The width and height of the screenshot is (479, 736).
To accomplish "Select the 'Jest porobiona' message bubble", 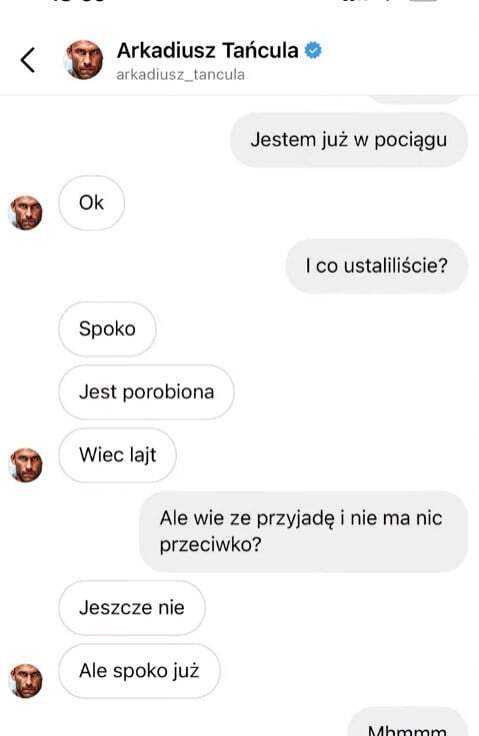I will coord(146,392).
